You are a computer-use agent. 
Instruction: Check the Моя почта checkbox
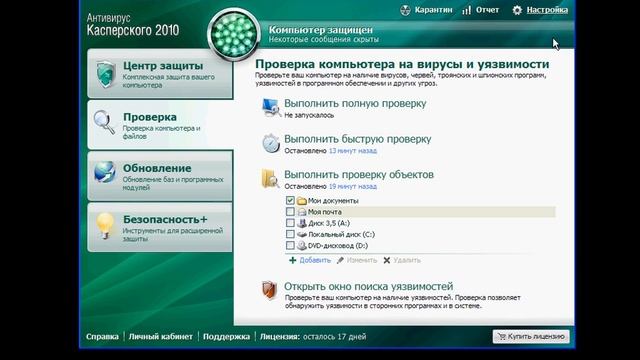click(290, 212)
